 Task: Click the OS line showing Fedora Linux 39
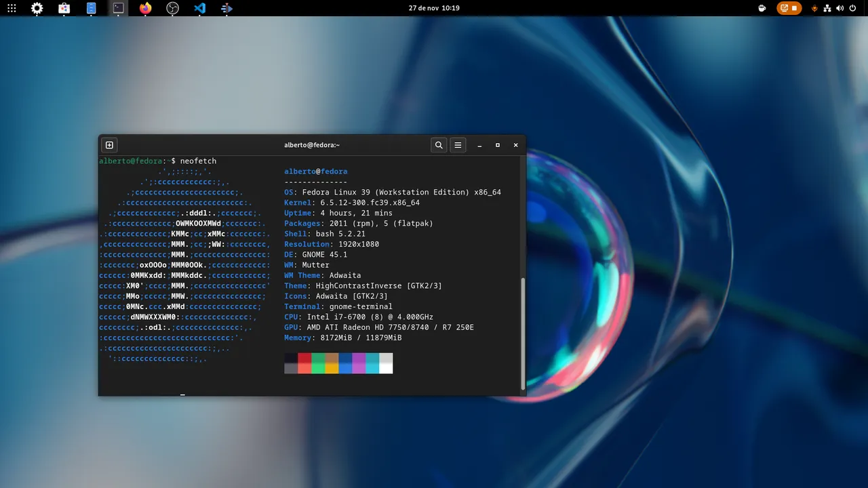point(393,192)
